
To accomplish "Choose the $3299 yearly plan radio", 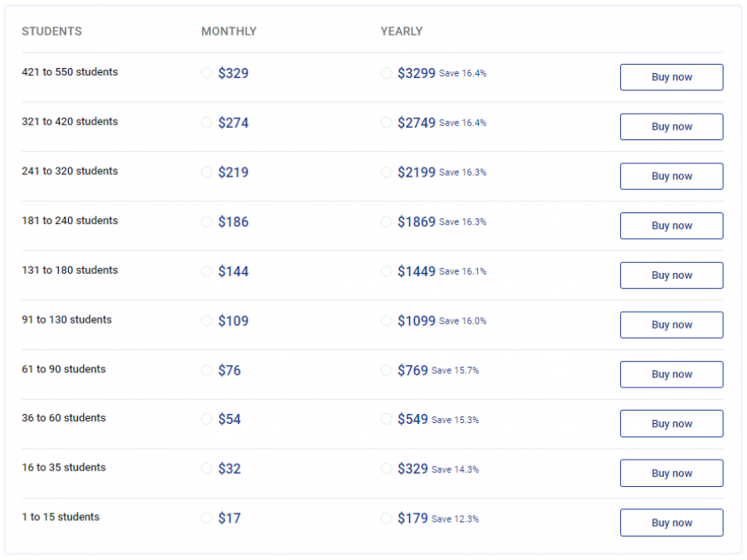I will click(386, 73).
